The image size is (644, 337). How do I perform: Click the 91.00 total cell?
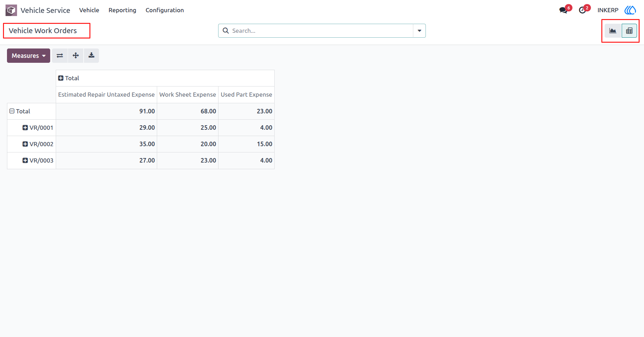click(106, 111)
